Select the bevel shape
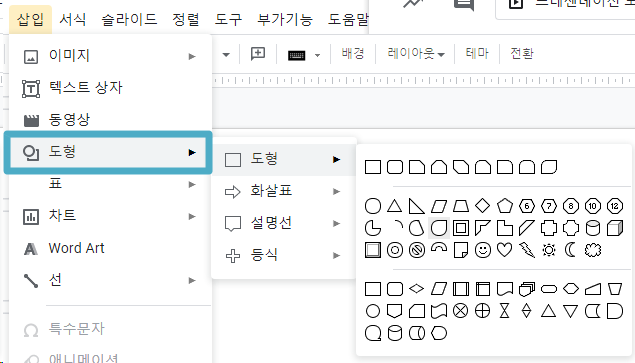This screenshot has height=363, width=635. (373, 250)
